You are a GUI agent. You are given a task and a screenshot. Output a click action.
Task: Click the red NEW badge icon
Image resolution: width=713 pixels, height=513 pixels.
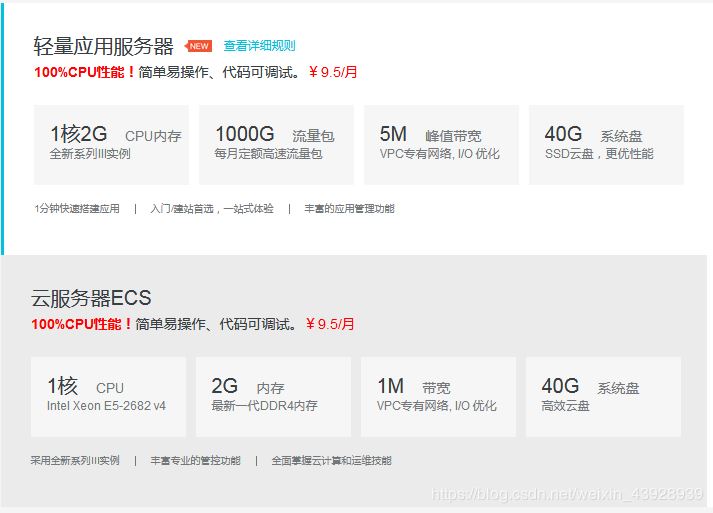pyautogui.click(x=198, y=46)
